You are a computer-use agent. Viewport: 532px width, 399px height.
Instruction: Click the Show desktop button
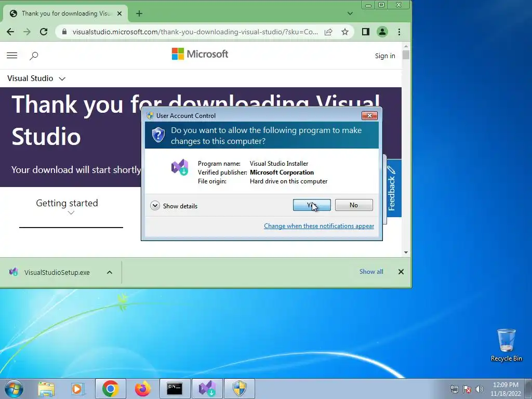528,389
